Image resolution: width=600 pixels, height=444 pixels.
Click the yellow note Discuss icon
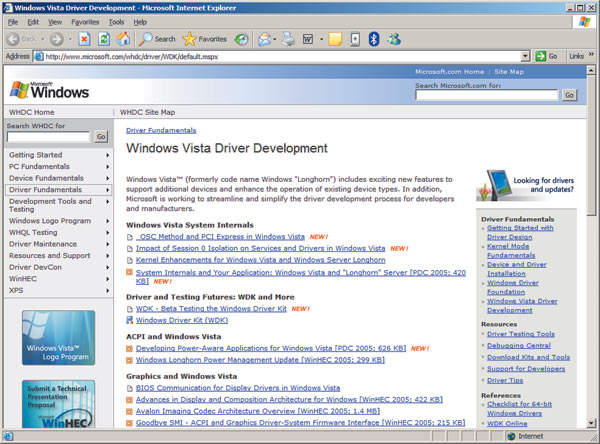(x=335, y=39)
